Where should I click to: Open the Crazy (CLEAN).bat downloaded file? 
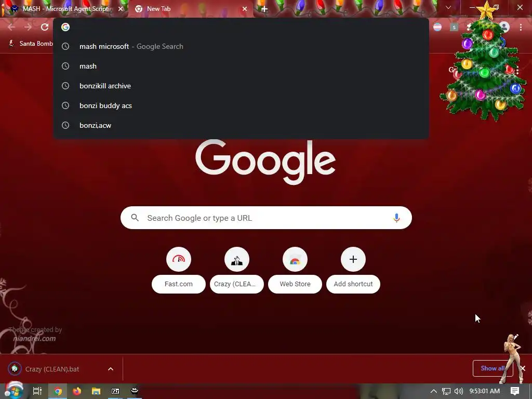[x=52, y=369]
